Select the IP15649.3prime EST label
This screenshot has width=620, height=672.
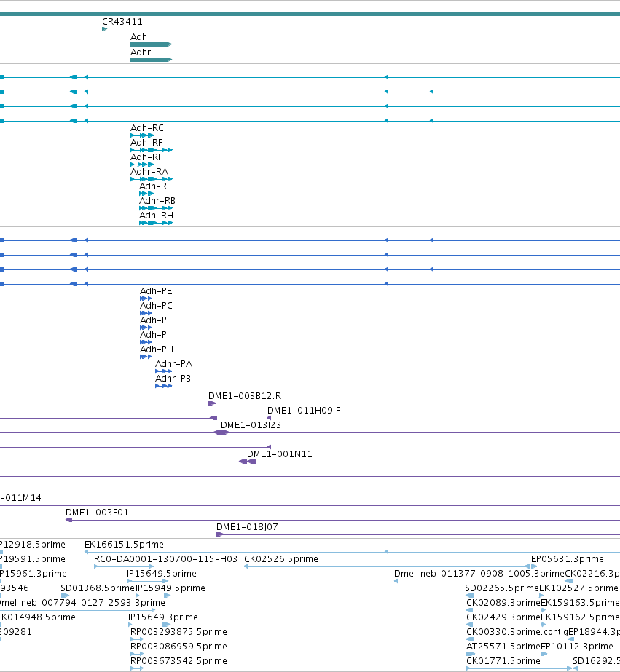pyautogui.click(x=163, y=617)
